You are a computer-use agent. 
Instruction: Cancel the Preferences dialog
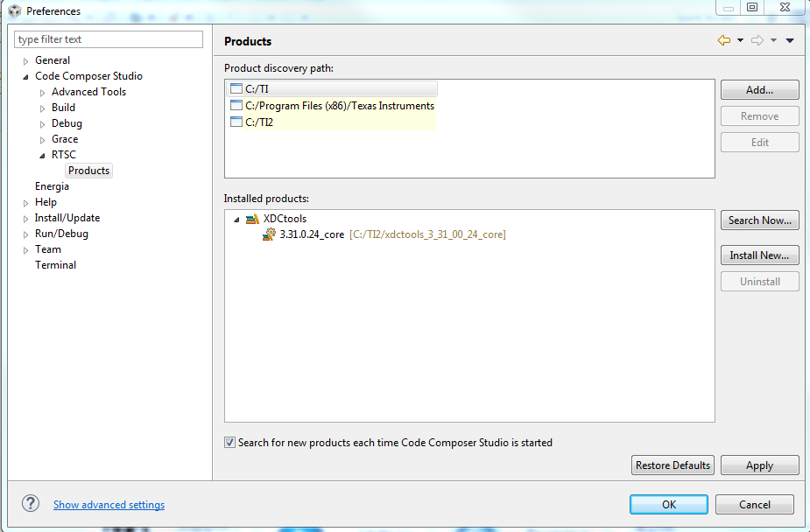point(755,504)
